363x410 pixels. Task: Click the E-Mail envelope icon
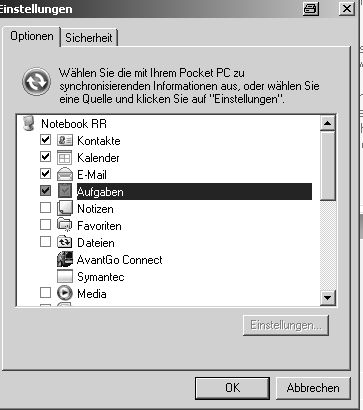pyautogui.click(x=65, y=175)
